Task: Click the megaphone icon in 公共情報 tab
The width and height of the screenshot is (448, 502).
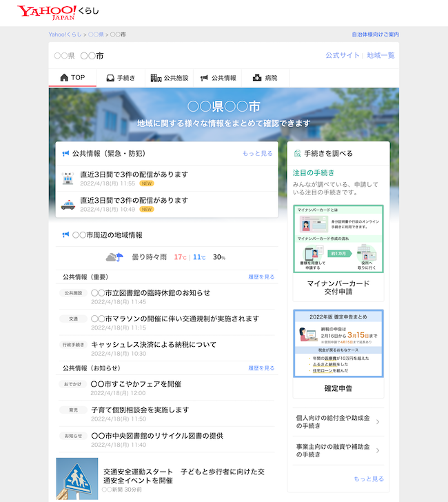Action: click(204, 78)
